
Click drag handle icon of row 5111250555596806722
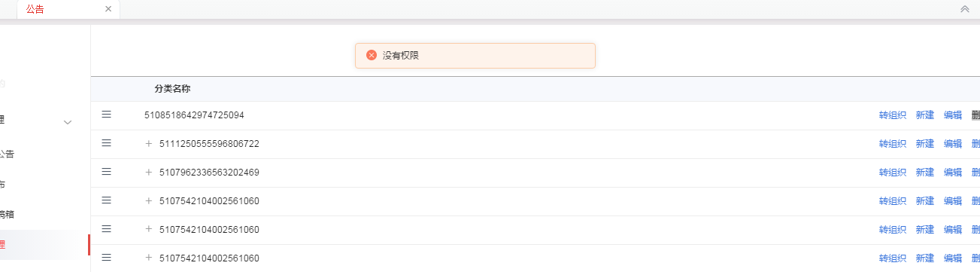click(x=107, y=143)
